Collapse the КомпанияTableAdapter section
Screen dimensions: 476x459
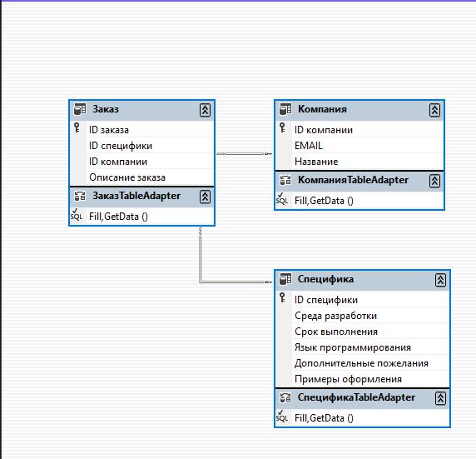pos(434,181)
